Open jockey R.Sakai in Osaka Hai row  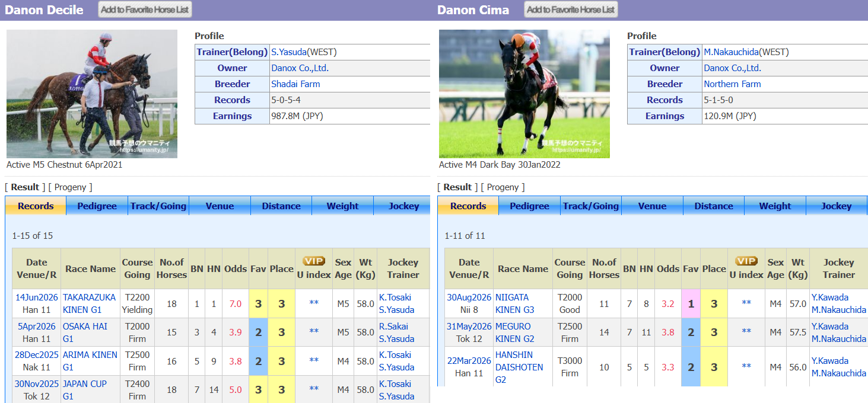393,327
